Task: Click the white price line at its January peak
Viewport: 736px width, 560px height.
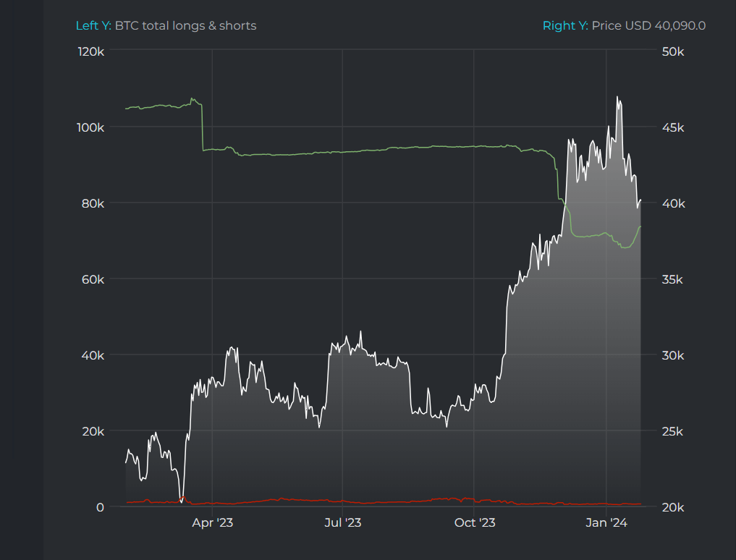Action: (618, 98)
